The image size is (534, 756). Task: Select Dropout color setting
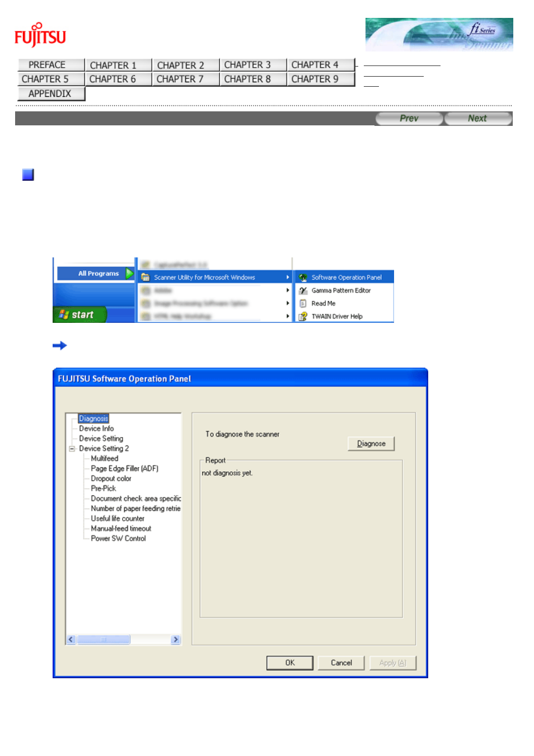[x=111, y=478]
